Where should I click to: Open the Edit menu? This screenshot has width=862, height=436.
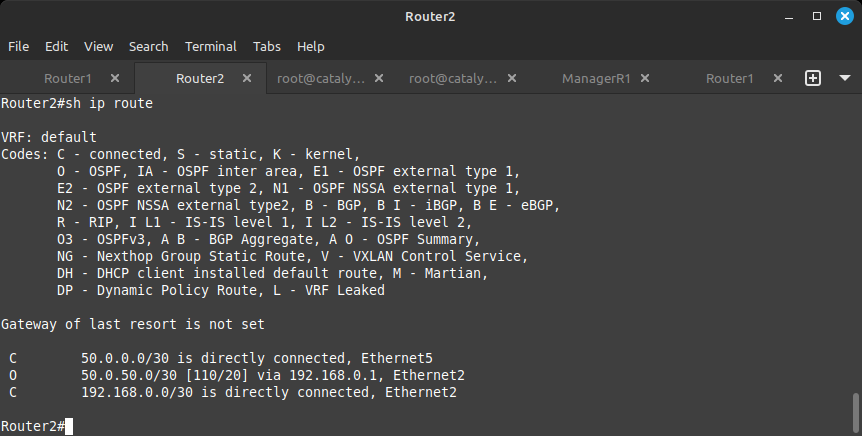(57, 47)
